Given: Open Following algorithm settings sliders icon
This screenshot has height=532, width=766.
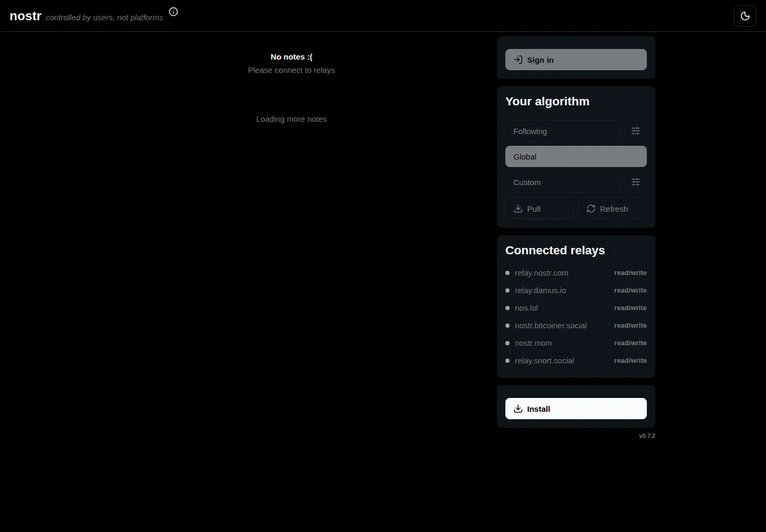Looking at the screenshot, I should point(636,131).
